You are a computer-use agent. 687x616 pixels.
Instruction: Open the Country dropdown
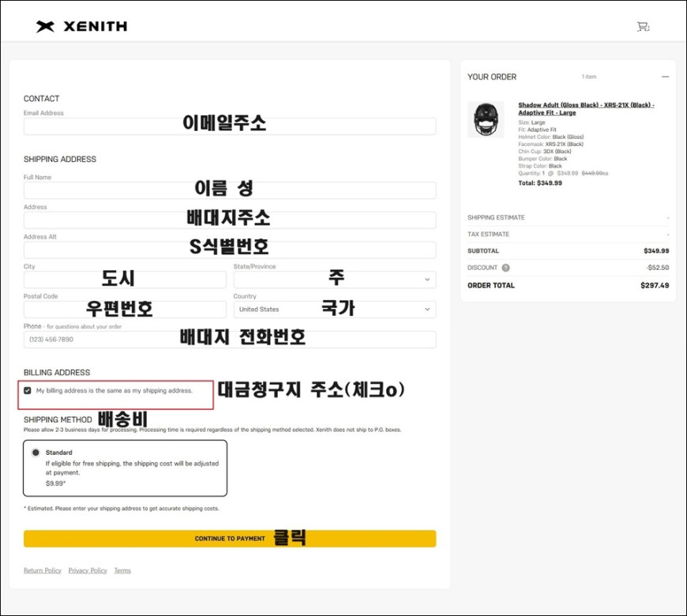tap(335, 310)
